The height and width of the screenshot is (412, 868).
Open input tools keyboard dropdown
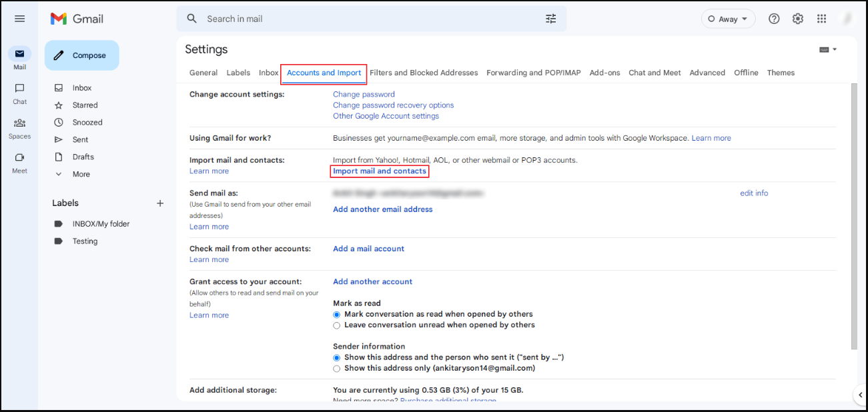[x=827, y=49]
